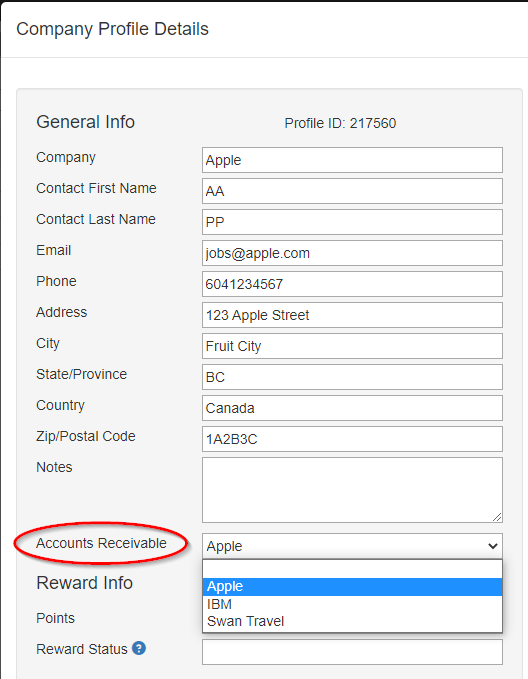The image size is (528, 679).
Task: Click the Reward Status input field
Action: pos(352,652)
